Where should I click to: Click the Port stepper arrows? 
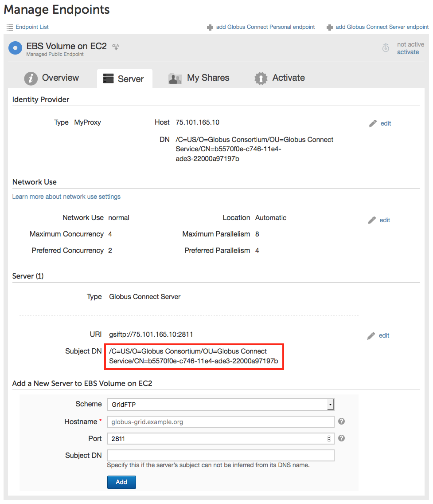click(x=329, y=439)
